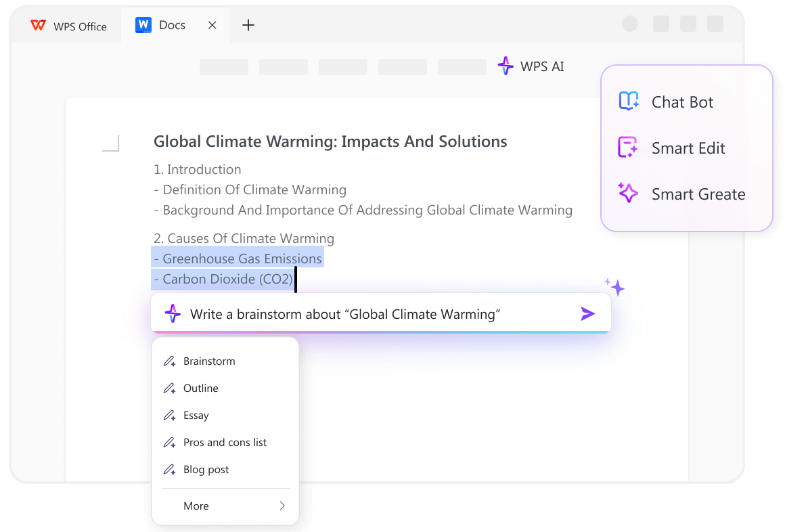Click the Outline pen icon

[x=169, y=388]
